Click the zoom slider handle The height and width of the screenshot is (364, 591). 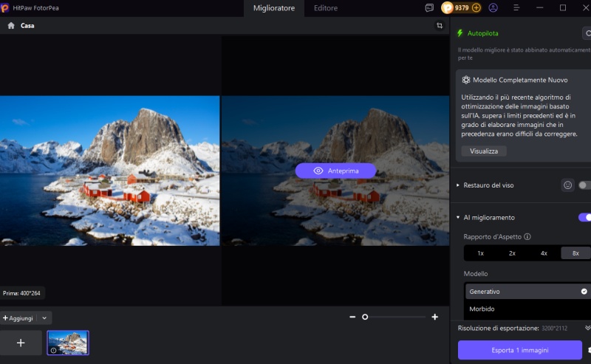(365, 317)
